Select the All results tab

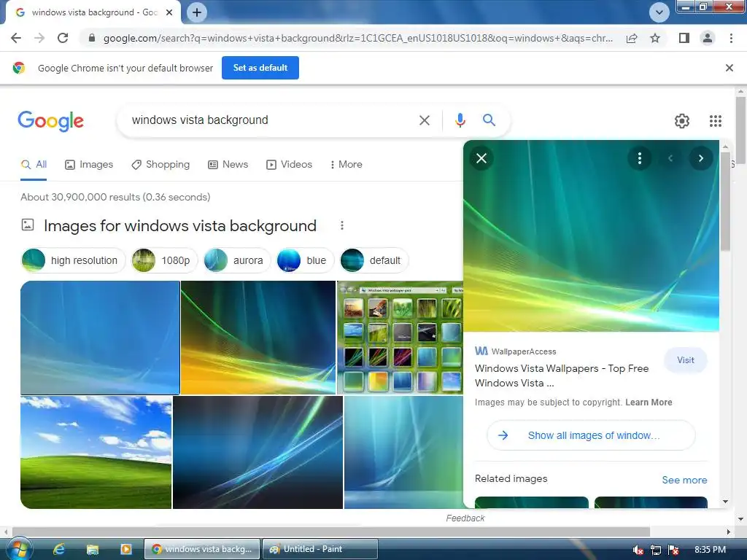coord(34,165)
